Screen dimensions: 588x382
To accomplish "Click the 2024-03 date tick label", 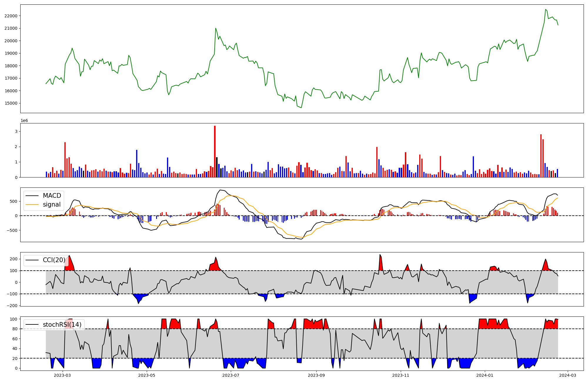I will (567, 375).
